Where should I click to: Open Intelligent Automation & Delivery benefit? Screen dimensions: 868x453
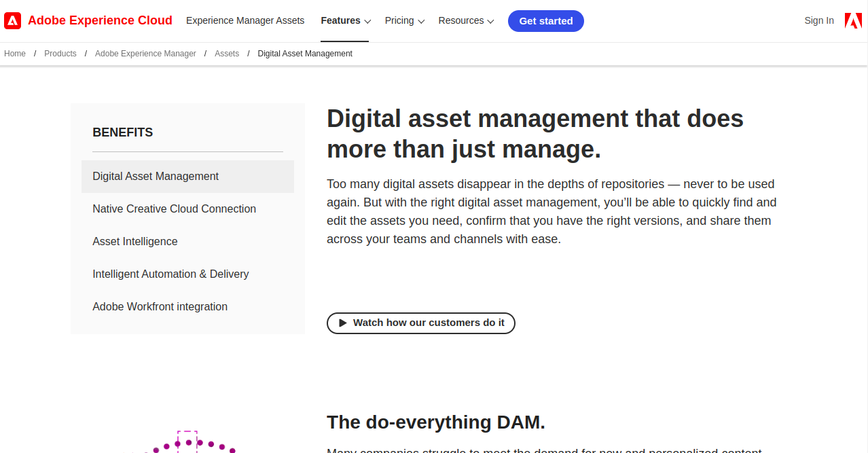pyautogui.click(x=187, y=274)
